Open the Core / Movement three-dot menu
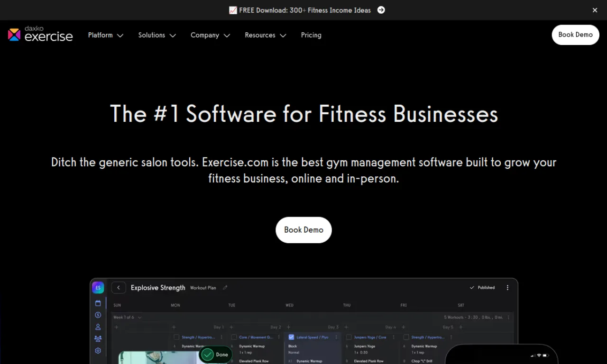This screenshot has width=607, height=364. click(279, 337)
